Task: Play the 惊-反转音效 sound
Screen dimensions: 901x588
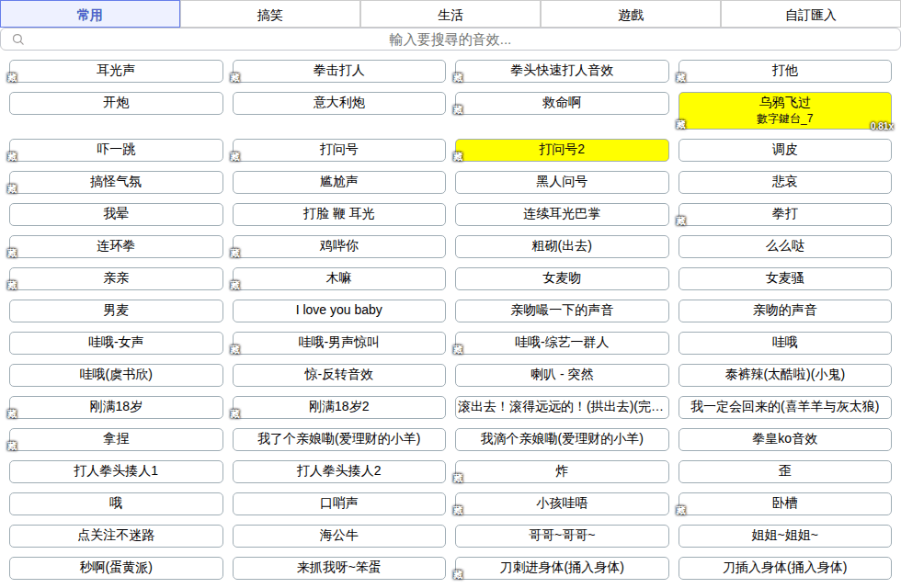Action: 339,376
